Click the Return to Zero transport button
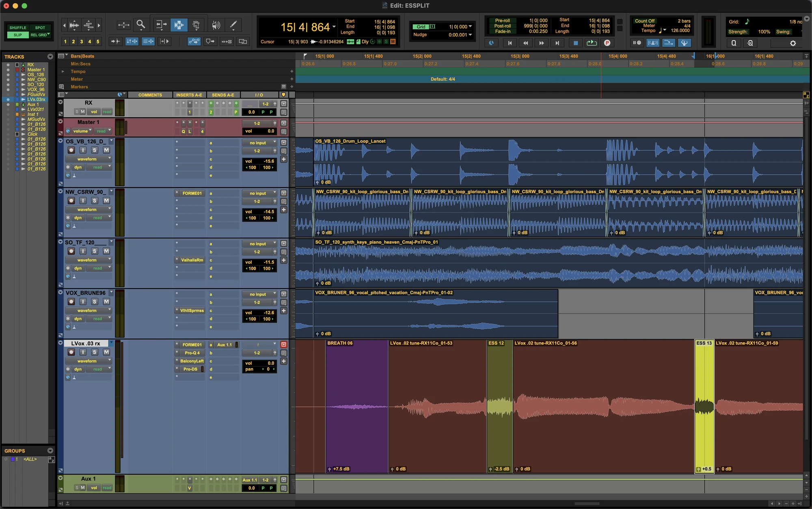This screenshot has height=509, width=812. (510, 43)
